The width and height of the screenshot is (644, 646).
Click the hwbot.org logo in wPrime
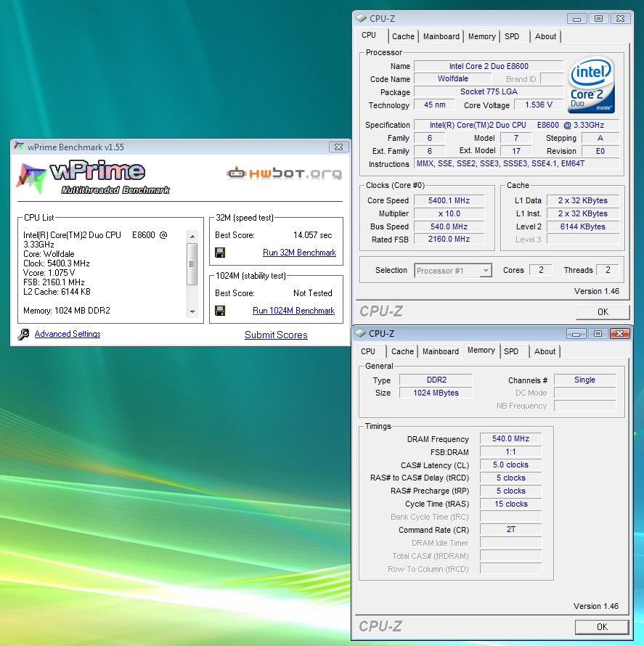[x=285, y=173]
